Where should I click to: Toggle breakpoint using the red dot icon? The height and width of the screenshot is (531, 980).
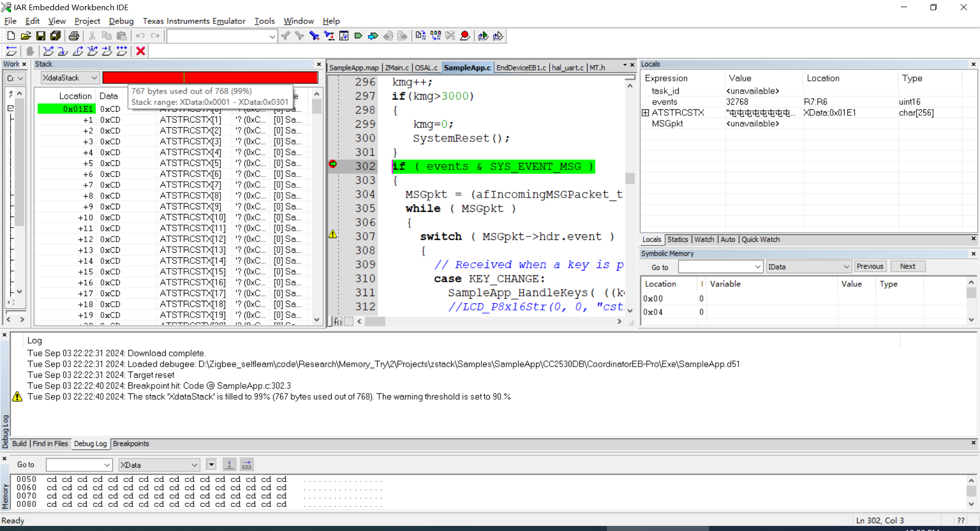465,36
